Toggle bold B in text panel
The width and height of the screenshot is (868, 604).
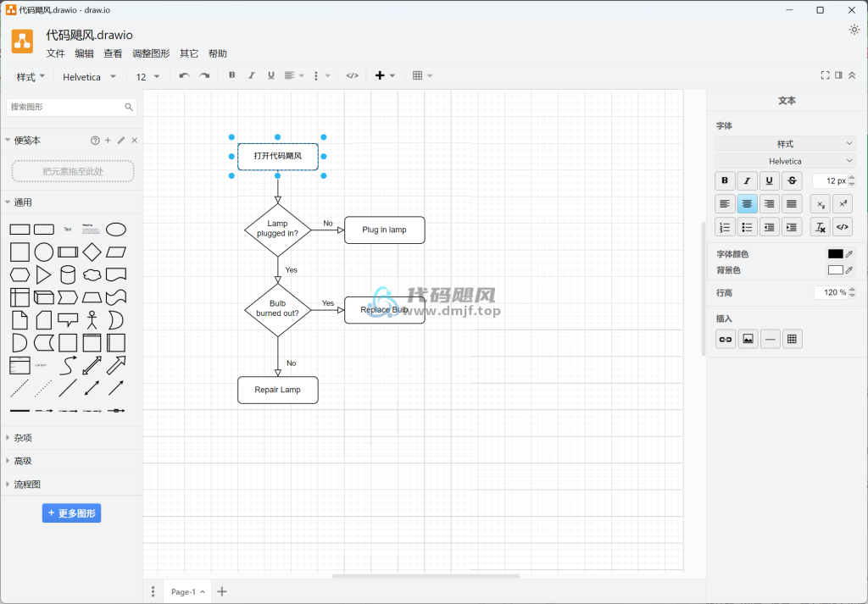pos(725,181)
